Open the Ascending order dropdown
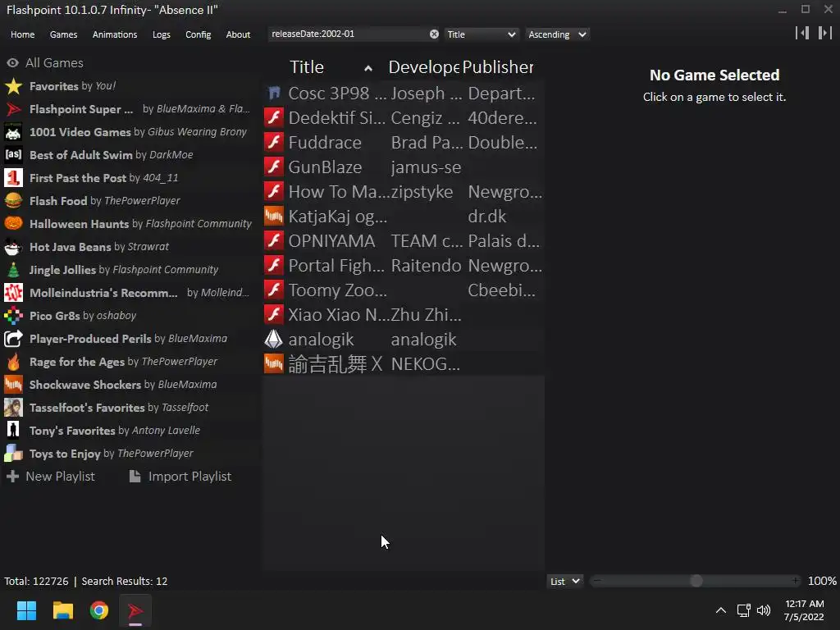Screen dimensions: 840x630 pos(557,34)
